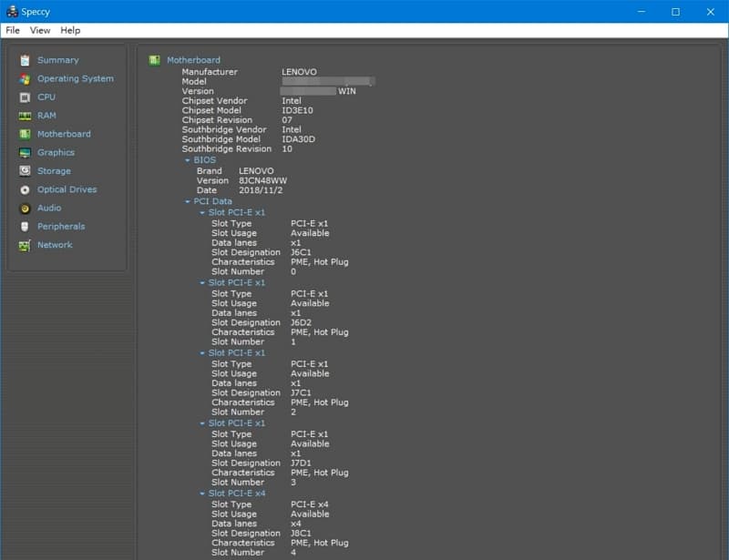
Task: Click the RAM module icon
Action: pos(25,116)
